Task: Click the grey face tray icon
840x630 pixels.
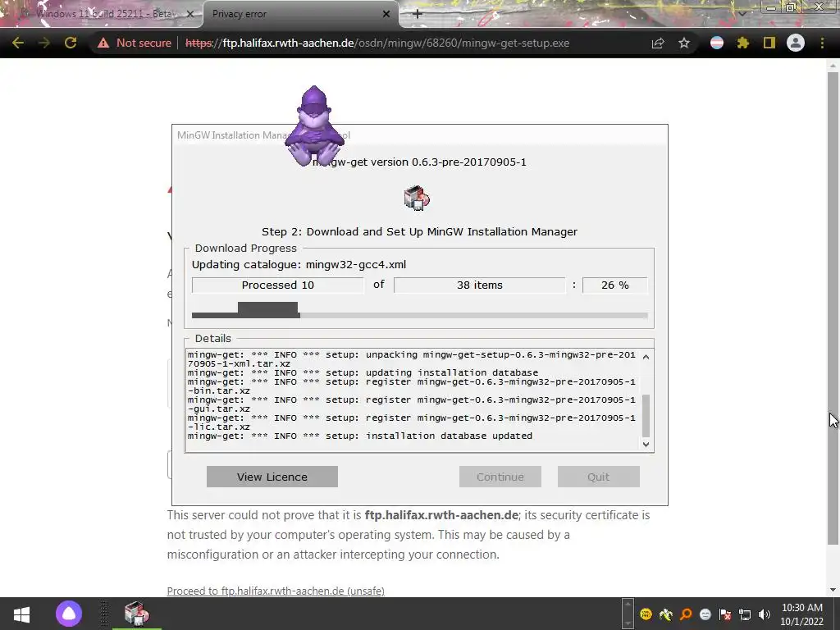Action: tap(705, 614)
